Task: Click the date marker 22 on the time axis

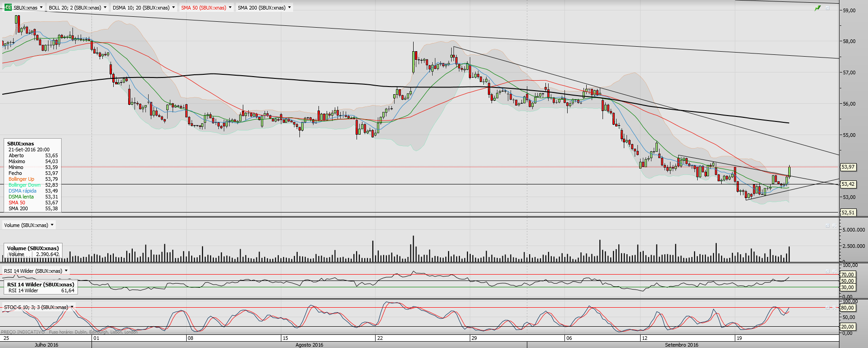Action: (380, 338)
